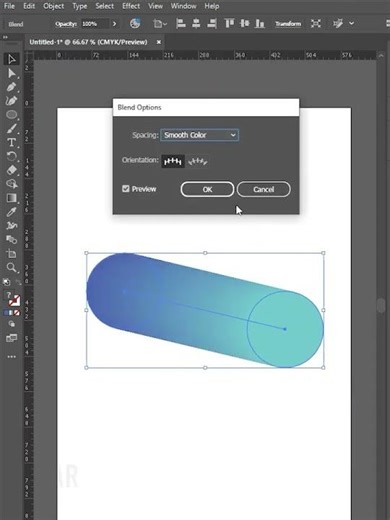Click the Transform link

click(288, 24)
